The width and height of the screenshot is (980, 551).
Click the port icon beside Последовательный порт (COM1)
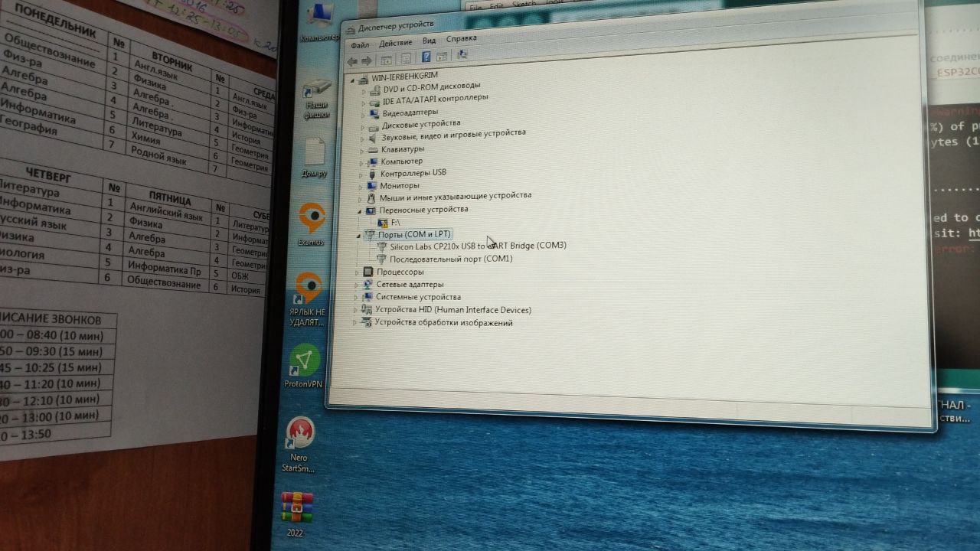click(x=382, y=259)
